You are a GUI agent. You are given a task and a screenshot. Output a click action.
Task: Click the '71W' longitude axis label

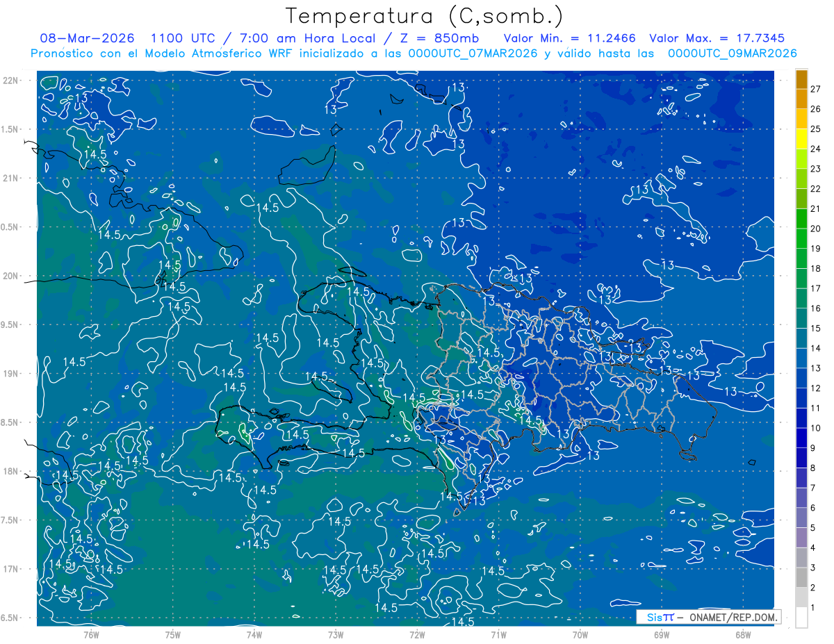click(498, 635)
